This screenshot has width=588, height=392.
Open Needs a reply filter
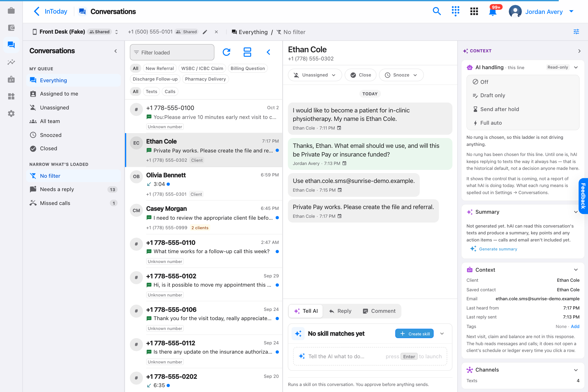73,189
